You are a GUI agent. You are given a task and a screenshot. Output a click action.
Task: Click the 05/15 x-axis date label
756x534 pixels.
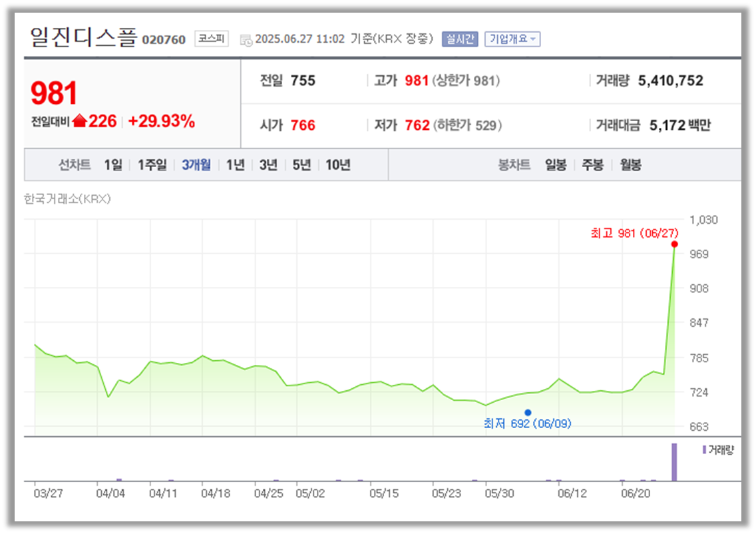[x=384, y=493]
